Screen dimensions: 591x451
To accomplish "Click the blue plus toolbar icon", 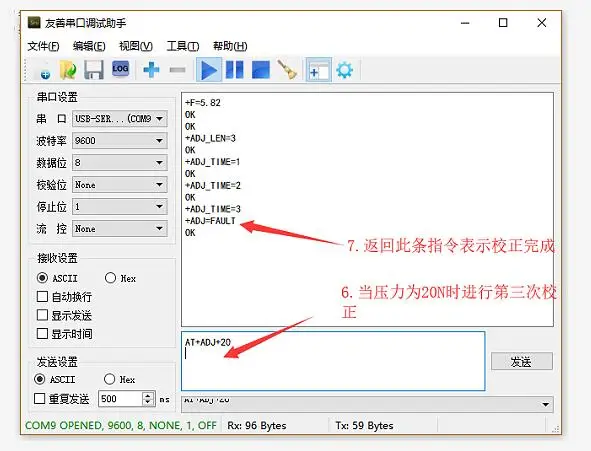I will click(151, 70).
